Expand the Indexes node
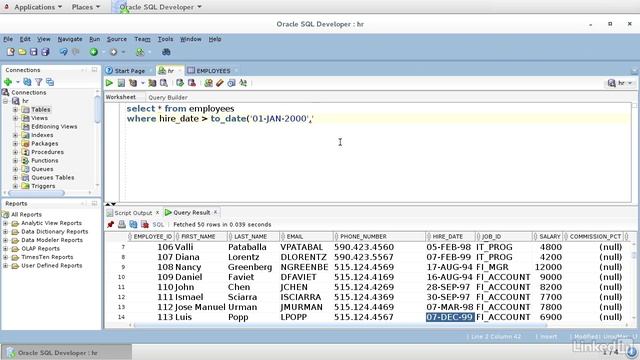The image size is (640, 360). pyautogui.click(x=15, y=135)
